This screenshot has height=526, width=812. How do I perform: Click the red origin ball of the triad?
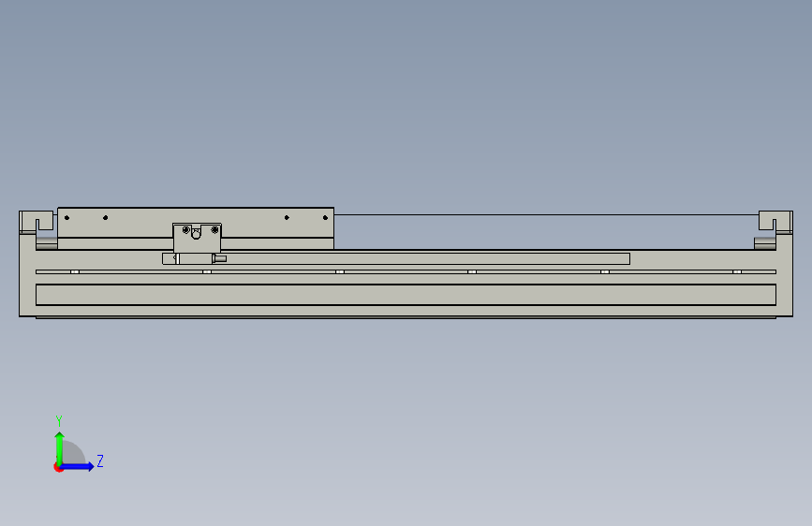point(58,467)
